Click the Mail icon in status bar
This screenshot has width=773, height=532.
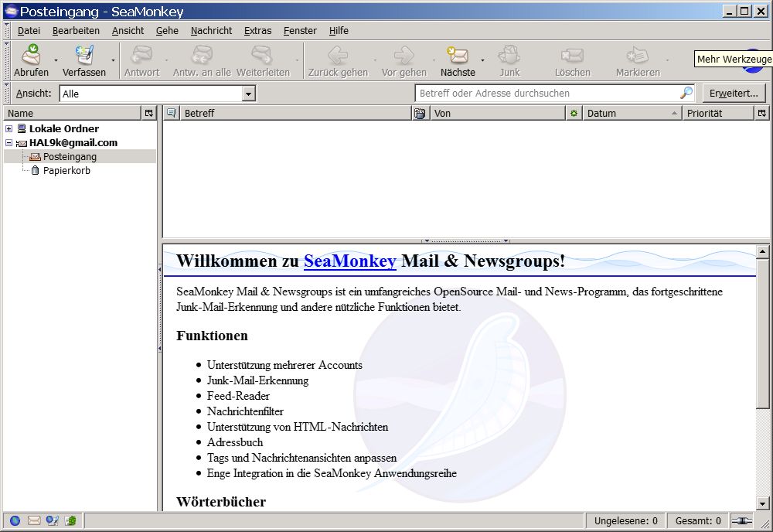[x=34, y=520]
